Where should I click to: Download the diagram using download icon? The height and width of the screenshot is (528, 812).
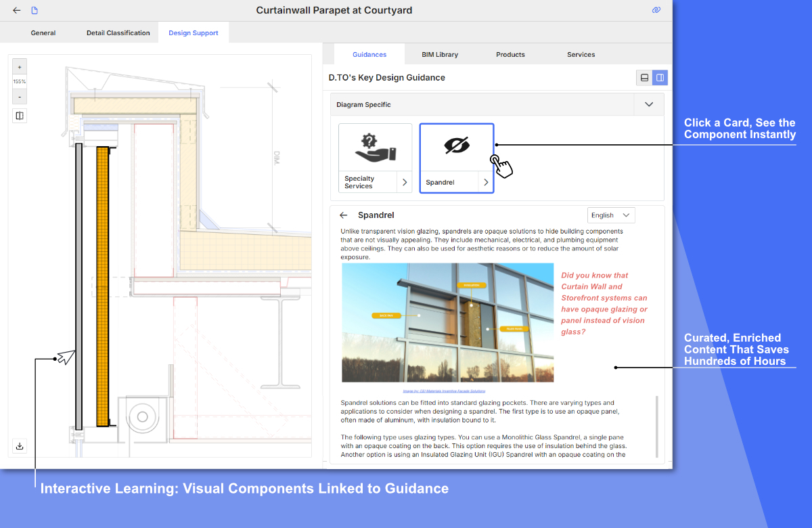point(20,445)
